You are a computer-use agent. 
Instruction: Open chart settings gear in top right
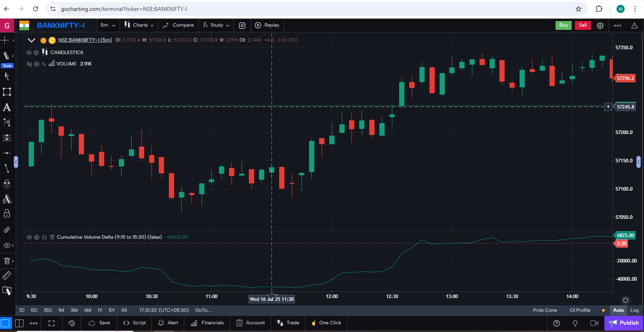[600, 25]
